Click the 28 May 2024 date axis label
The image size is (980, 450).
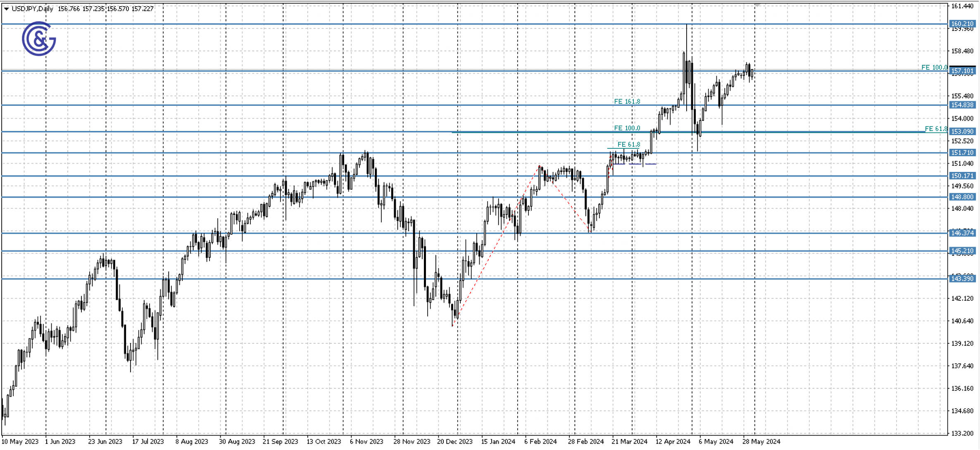point(762,441)
